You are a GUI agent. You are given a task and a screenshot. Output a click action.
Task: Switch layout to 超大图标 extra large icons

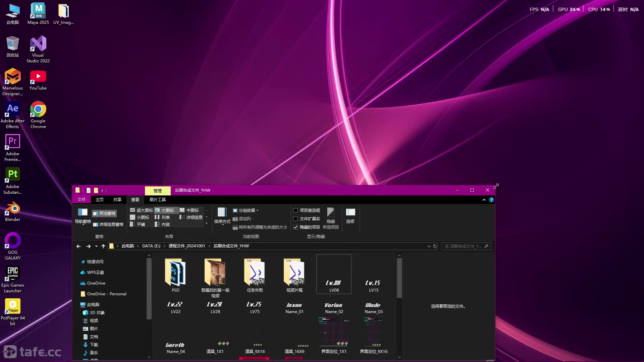tap(141, 210)
